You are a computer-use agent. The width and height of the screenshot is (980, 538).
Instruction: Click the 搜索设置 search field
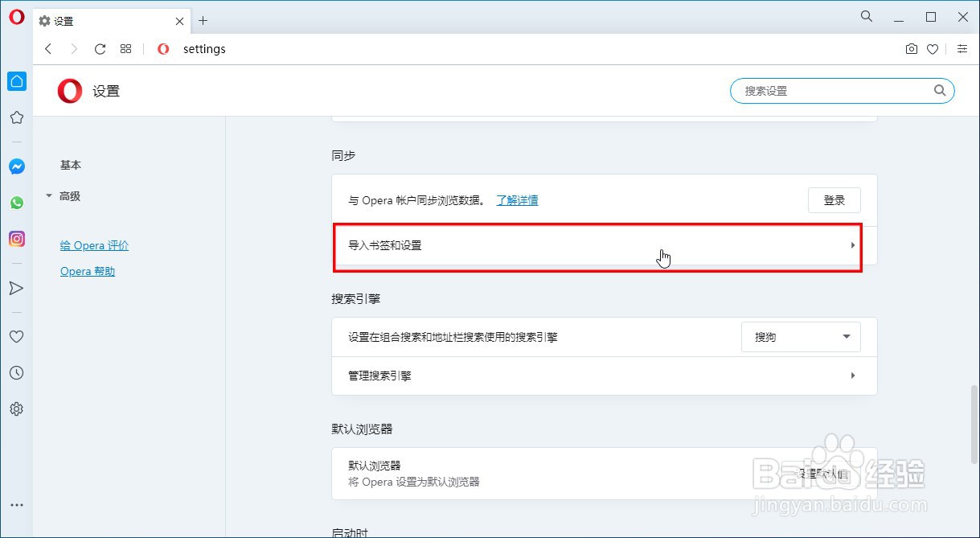point(842,91)
